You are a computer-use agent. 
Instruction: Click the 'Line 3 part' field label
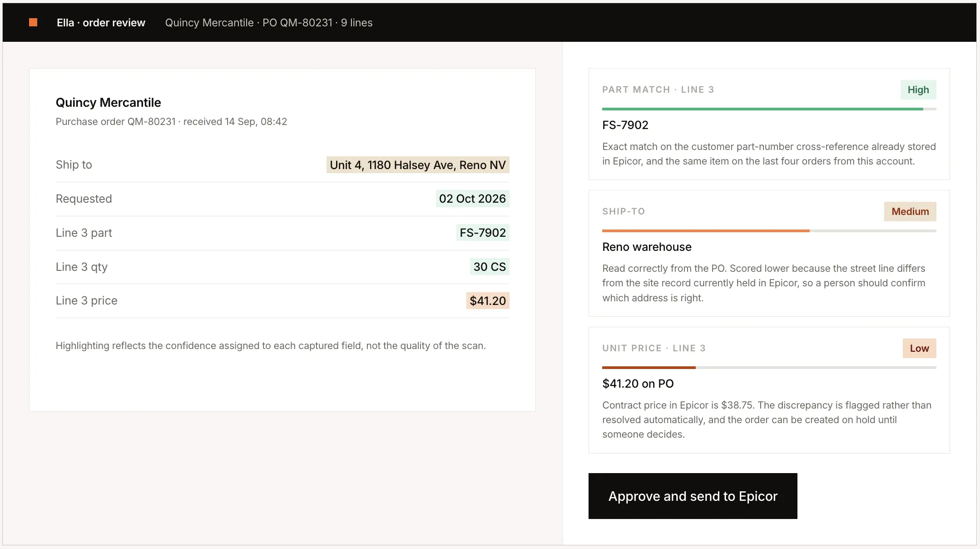click(84, 233)
